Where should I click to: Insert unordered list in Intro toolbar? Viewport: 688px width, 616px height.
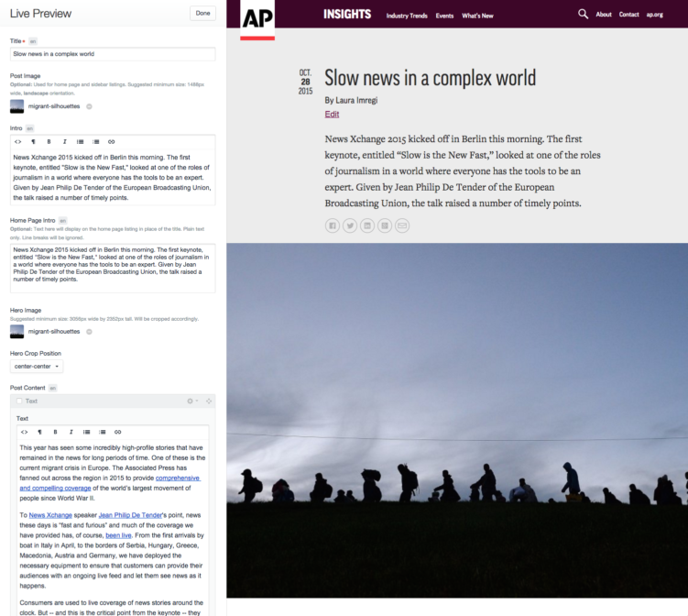[80, 142]
